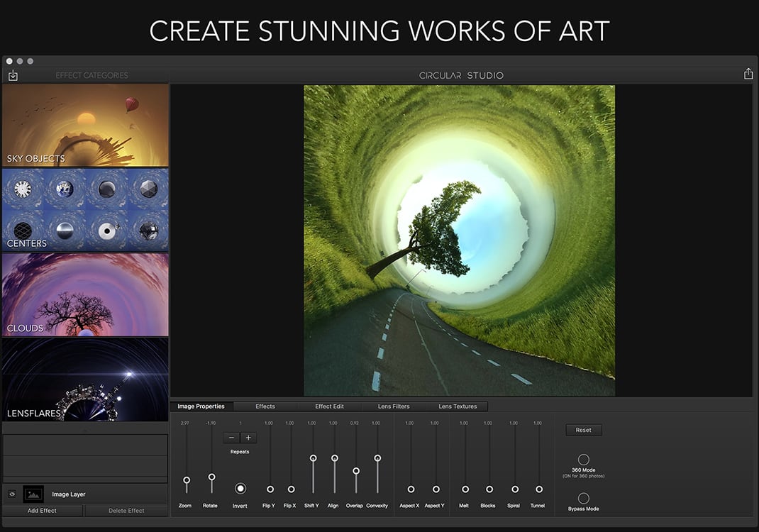Image resolution: width=759 pixels, height=532 pixels.
Task: Open the Lensflares effect category
Action: 85,379
